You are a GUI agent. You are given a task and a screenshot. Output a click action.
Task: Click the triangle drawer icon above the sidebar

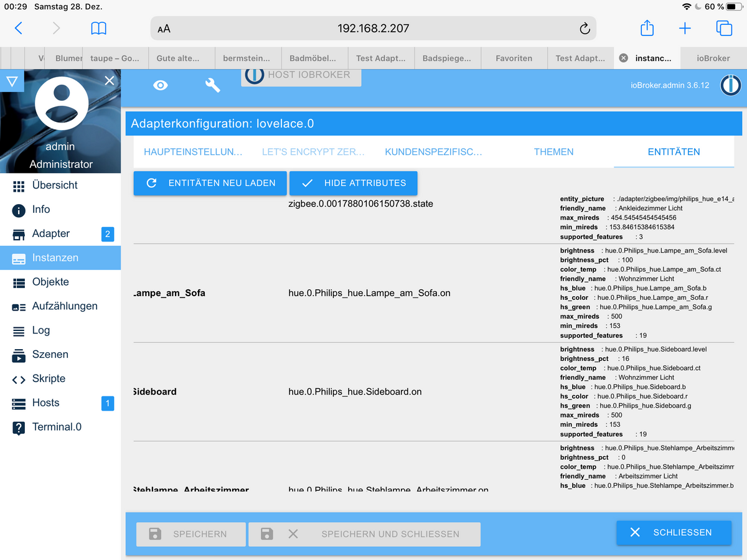[x=11, y=81]
